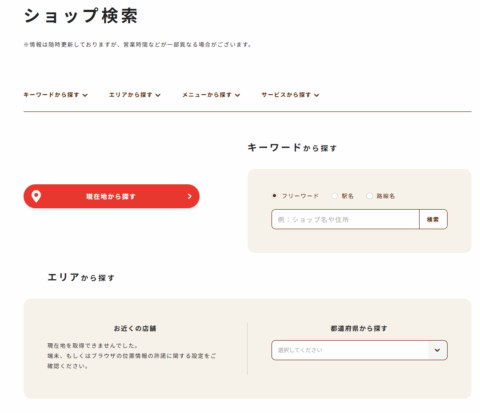Jump to メニューから探す section in navigation
This screenshot has height=413, width=480.
click(x=211, y=95)
